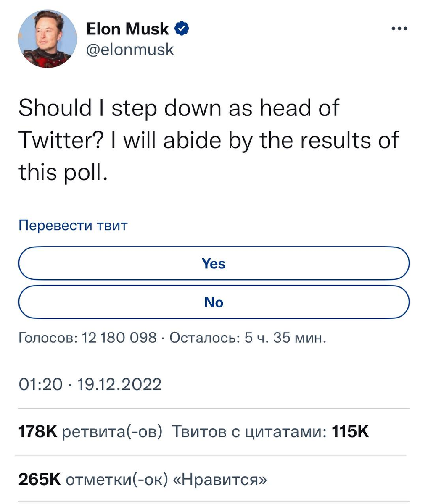
Task: Click the ретвита(-ов) label
Action: click(112, 432)
